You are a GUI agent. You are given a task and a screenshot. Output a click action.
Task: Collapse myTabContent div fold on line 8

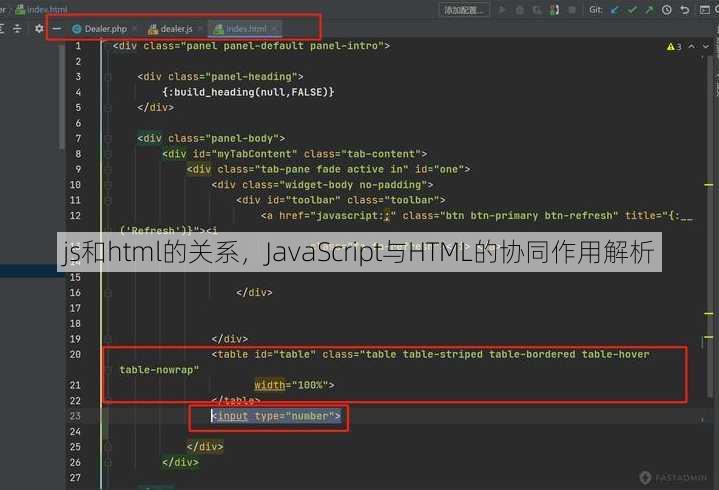pyautogui.click(x=108, y=154)
